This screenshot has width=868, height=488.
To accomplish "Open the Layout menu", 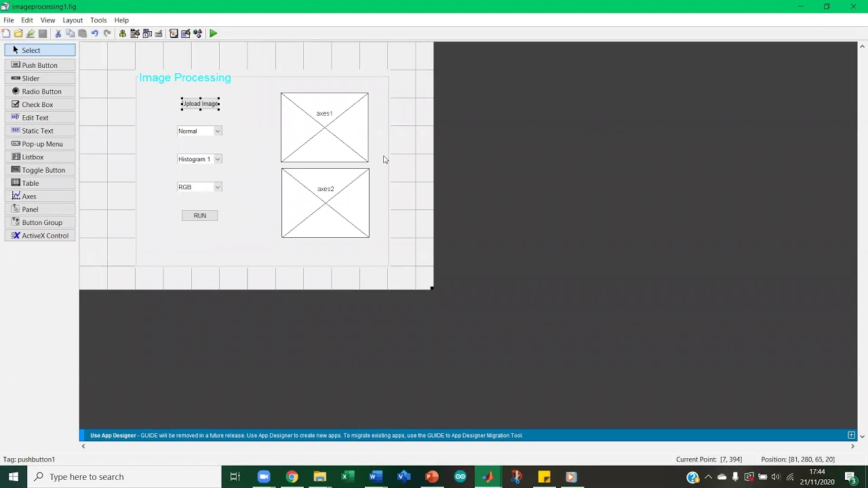I will (73, 20).
